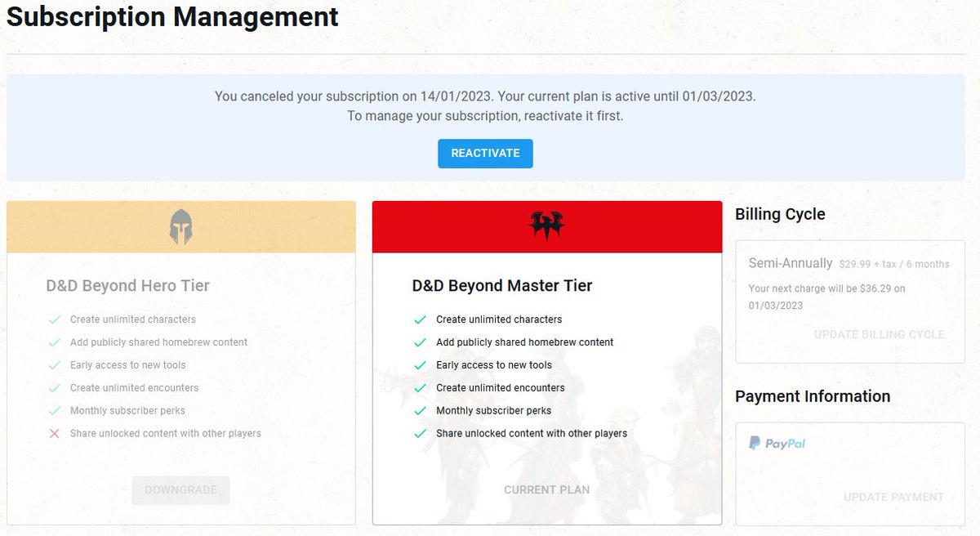Select UPDATE BILLING CYCLE

coord(879,334)
